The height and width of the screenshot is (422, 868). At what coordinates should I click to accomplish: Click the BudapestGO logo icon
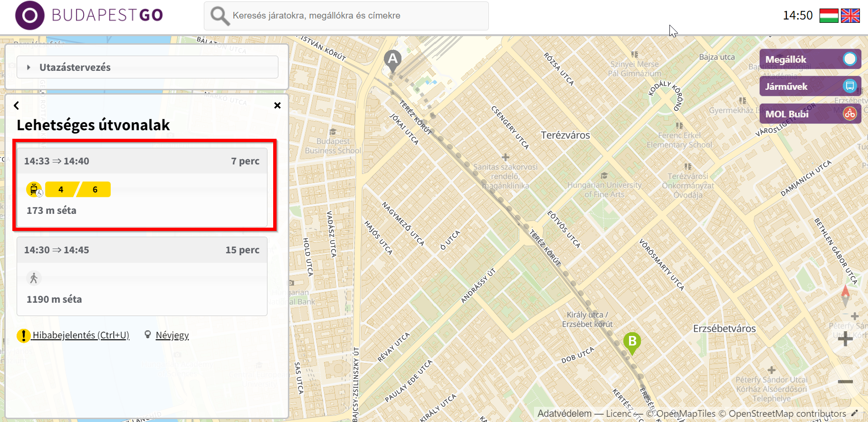pos(29,15)
